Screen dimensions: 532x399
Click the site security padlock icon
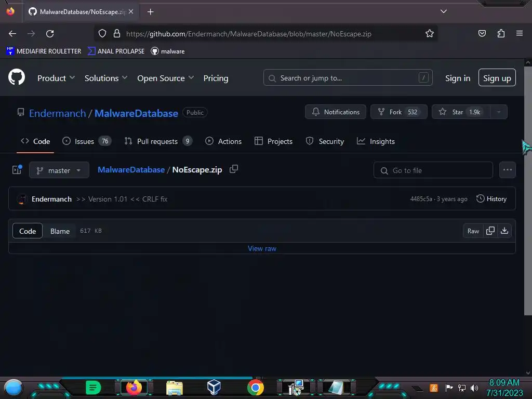click(x=117, y=34)
